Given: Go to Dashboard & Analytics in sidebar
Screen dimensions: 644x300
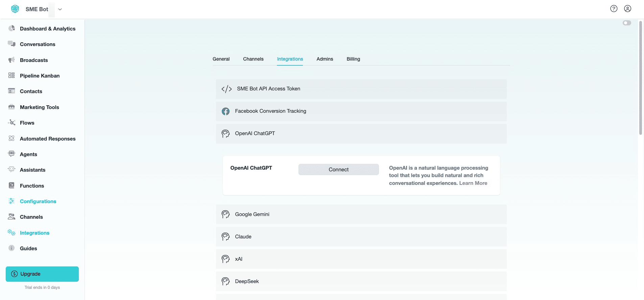Looking at the screenshot, I should point(48,29).
